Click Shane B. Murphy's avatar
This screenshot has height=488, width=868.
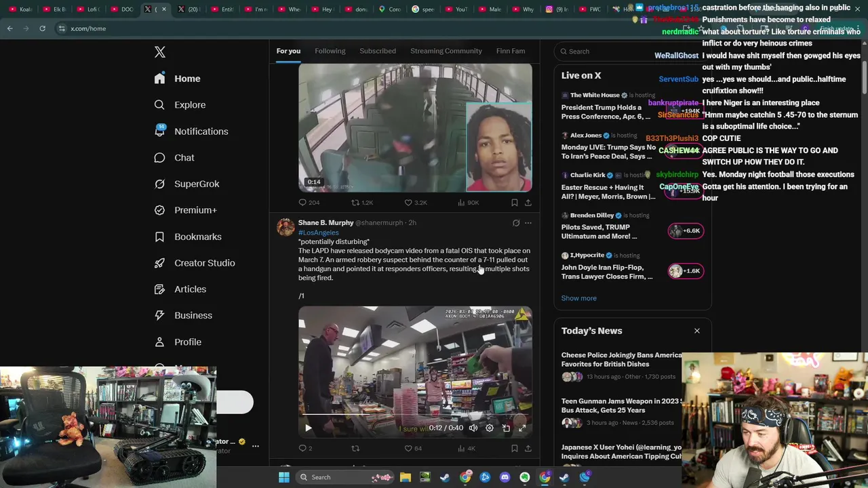[x=285, y=226]
